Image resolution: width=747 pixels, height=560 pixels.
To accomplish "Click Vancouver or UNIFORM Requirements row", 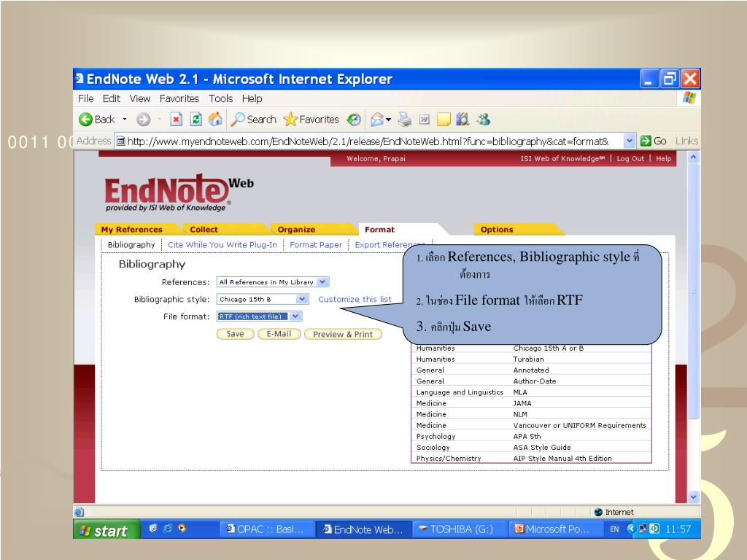I will (x=531, y=425).
